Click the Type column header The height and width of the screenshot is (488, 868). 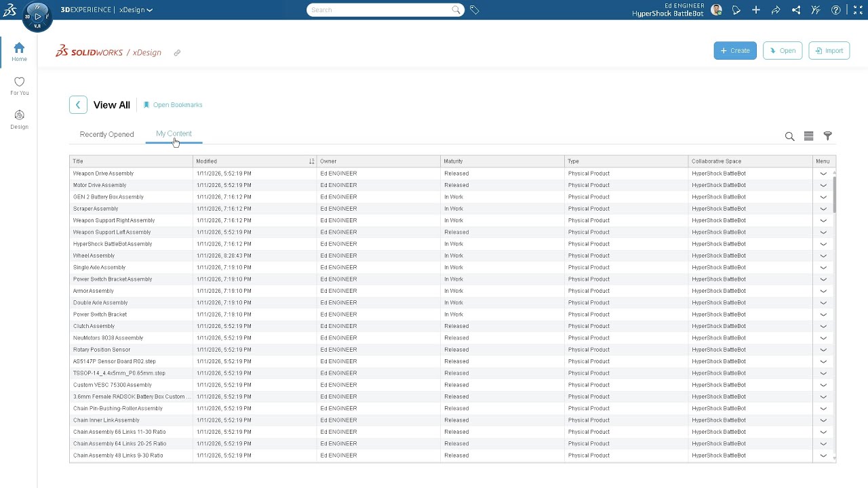coord(627,161)
